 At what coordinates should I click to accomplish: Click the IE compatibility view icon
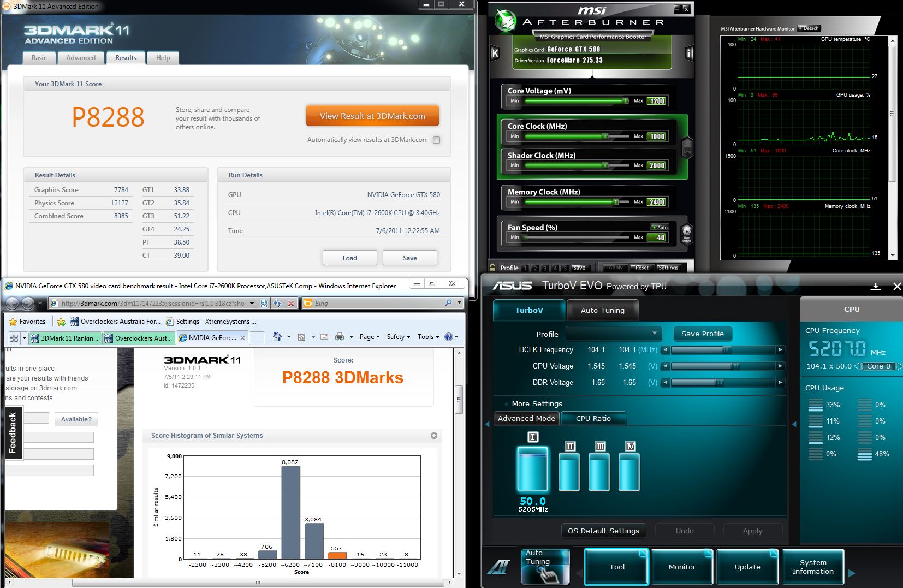pos(264,303)
